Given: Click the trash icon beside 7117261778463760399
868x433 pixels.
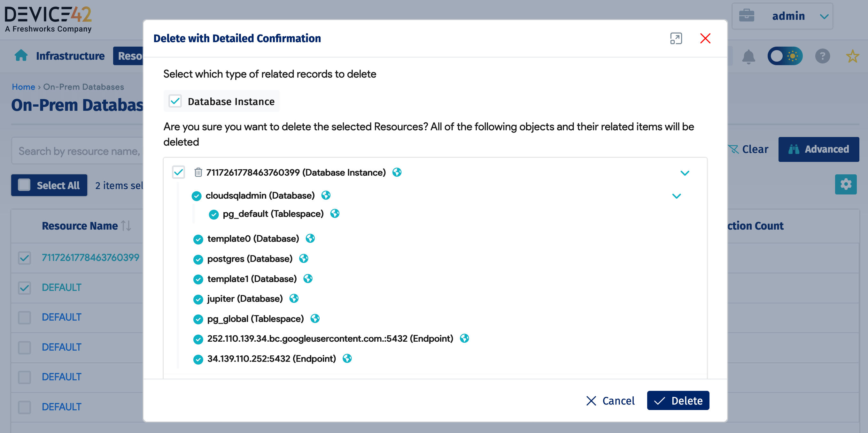Looking at the screenshot, I should [198, 172].
